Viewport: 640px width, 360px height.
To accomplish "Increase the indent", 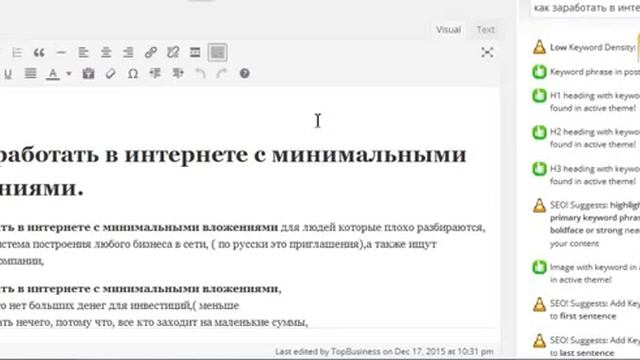I will [178, 73].
